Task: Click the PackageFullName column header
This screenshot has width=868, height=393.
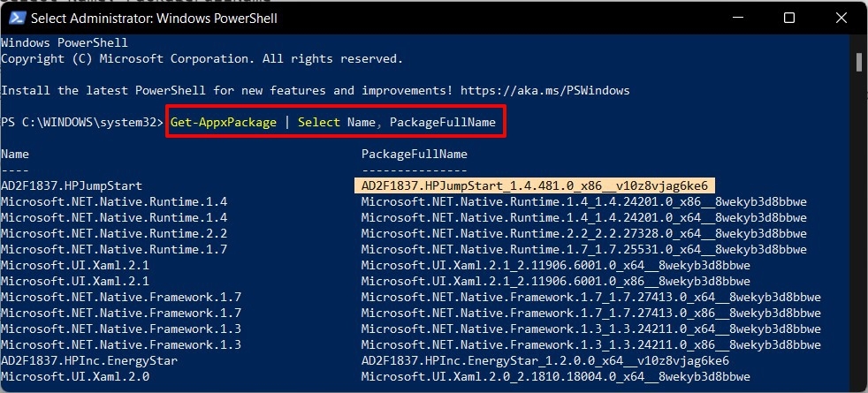Action: [414, 155]
